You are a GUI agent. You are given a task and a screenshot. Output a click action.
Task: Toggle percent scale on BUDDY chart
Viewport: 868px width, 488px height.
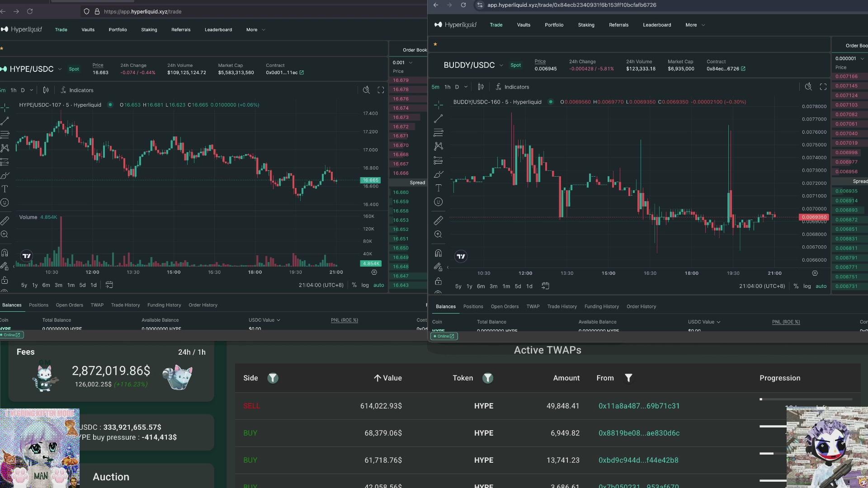coord(796,286)
